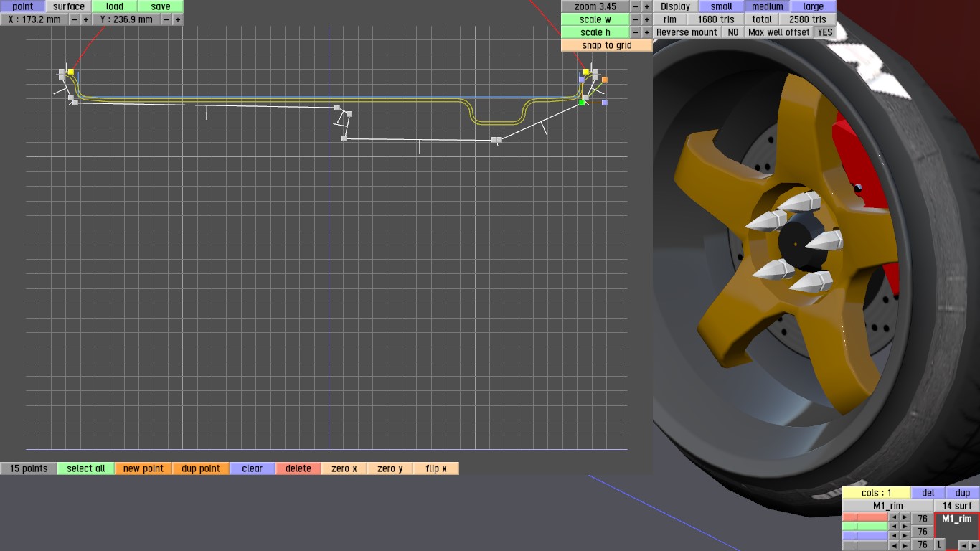Click zero x button

coord(344,468)
